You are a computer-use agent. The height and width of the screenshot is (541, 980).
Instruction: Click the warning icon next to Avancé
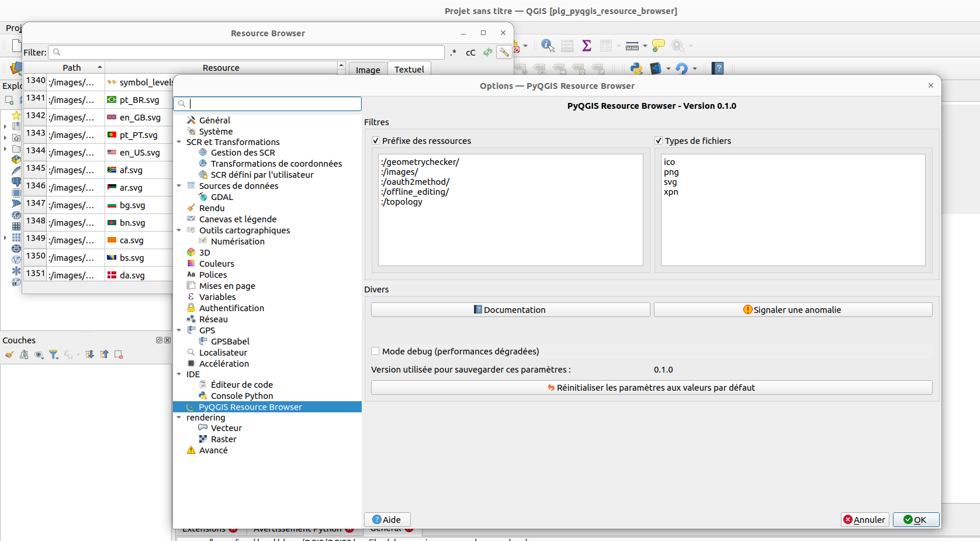click(x=191, y=450)
